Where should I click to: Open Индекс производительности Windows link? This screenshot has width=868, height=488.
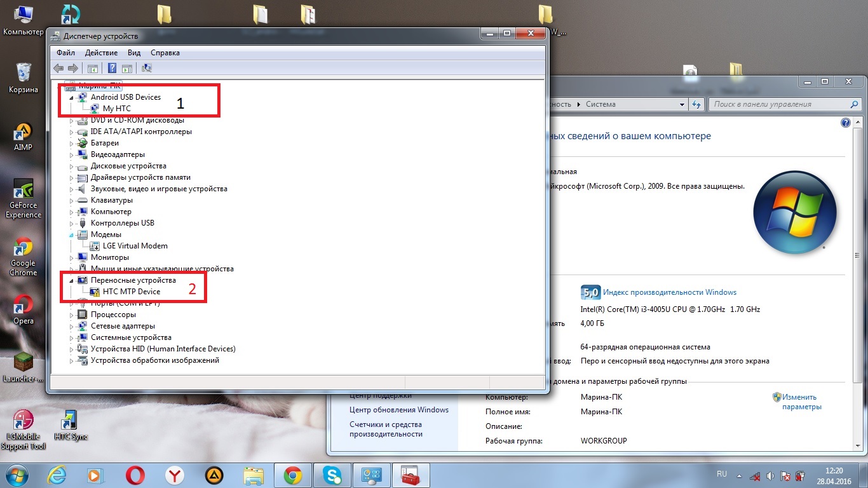[669, 292]
